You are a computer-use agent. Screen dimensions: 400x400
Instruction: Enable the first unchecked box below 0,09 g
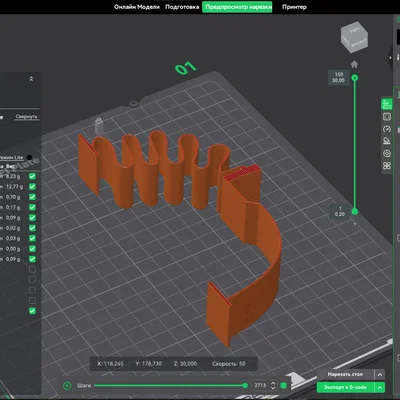[x=32, y=269]
